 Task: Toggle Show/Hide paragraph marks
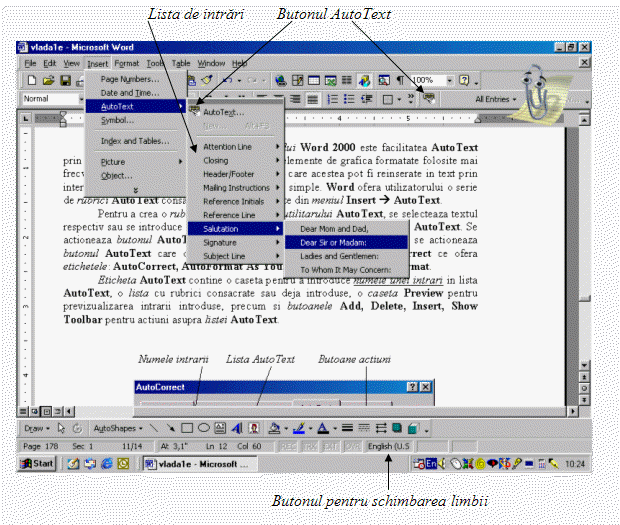coord(400,81)
